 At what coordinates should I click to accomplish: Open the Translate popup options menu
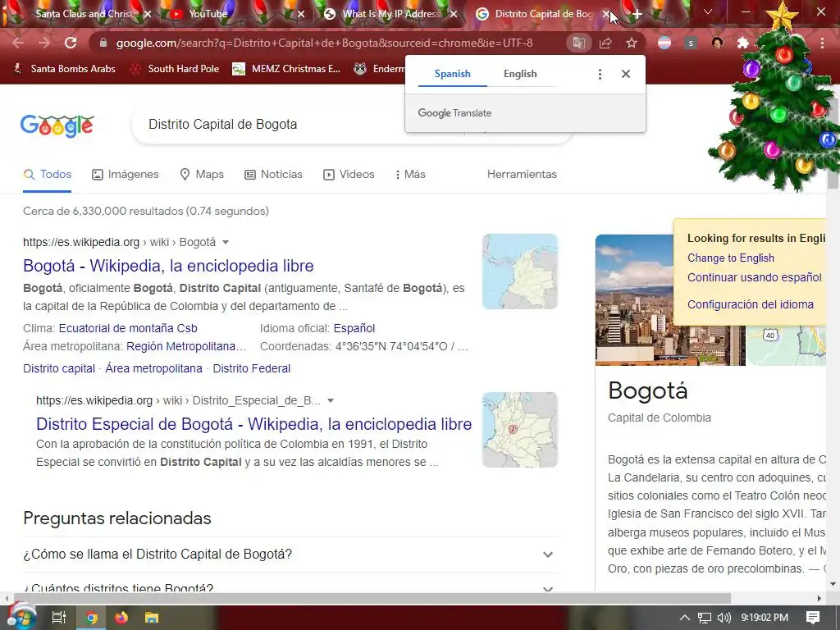click(x=600, y=74)
